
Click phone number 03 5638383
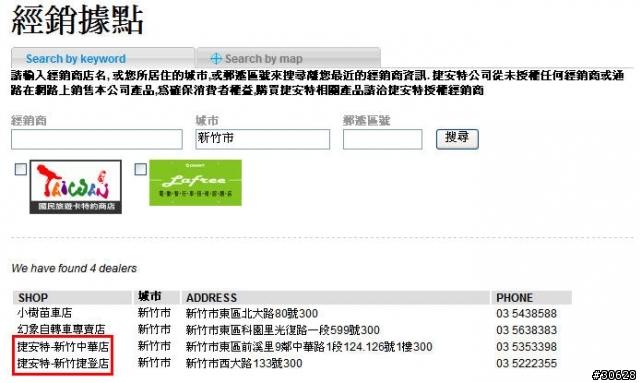coord(527,330)
